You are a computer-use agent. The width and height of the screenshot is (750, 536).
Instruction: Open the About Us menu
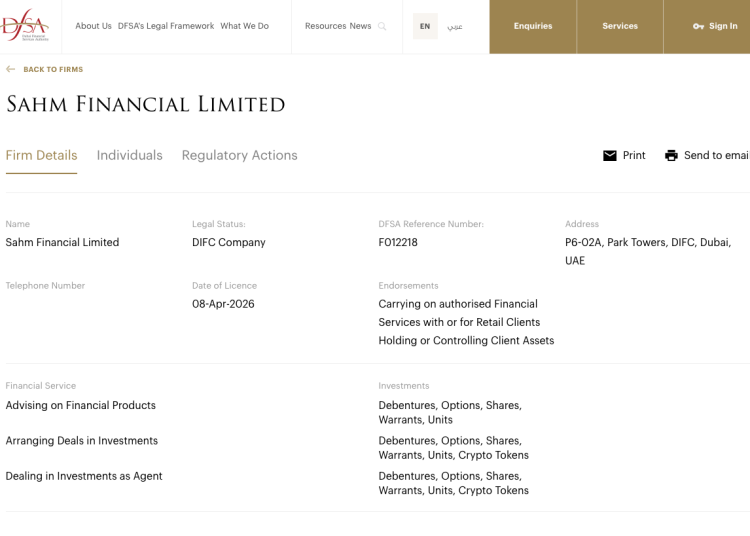coord(93,26)
